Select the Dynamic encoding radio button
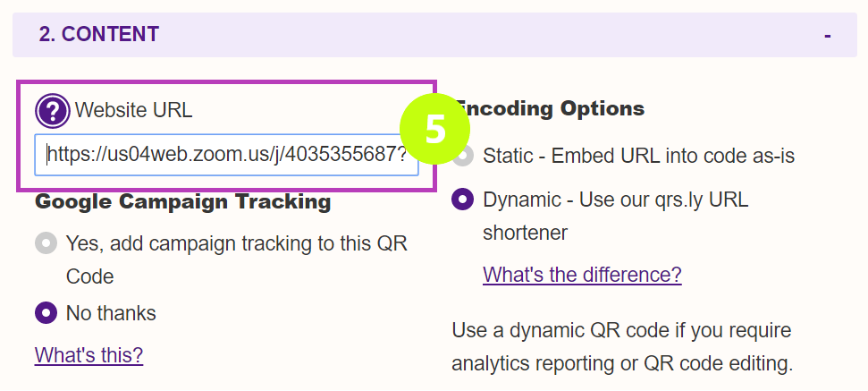This screenshot has height=391, width=868. pos(463,200)
